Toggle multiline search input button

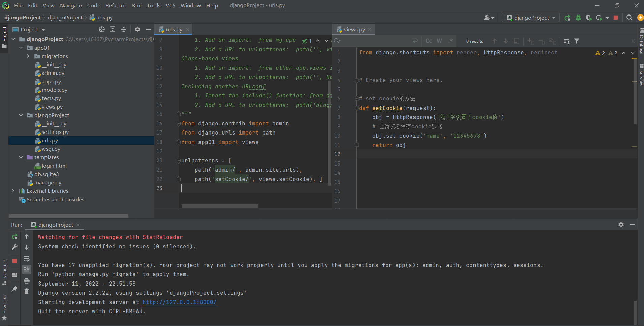(x=415, y=41)
